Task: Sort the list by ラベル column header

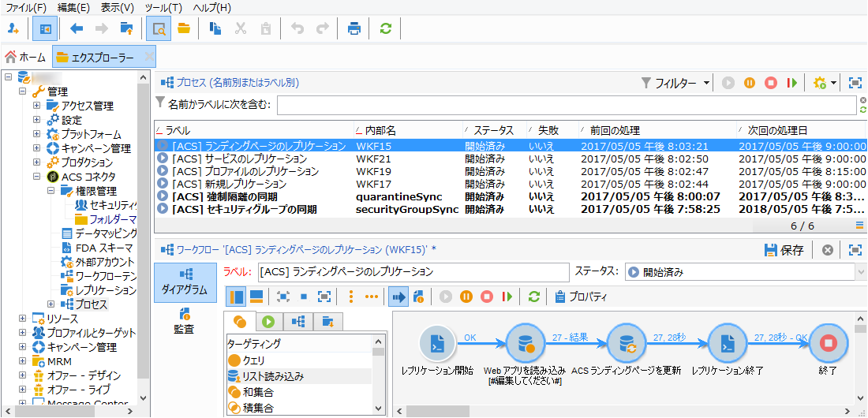Action: 253,131
